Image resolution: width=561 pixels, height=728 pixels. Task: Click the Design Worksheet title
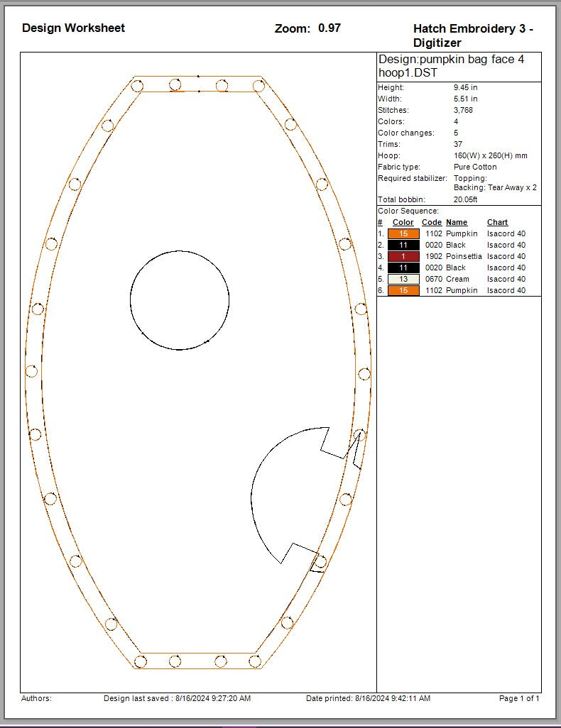73,28
